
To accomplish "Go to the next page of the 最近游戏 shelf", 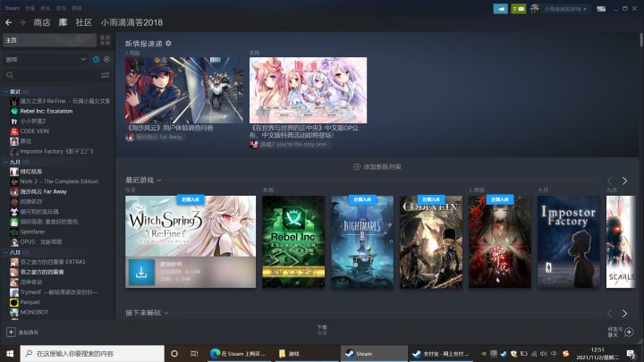I will pyautogui.click(x=624, y=181).
